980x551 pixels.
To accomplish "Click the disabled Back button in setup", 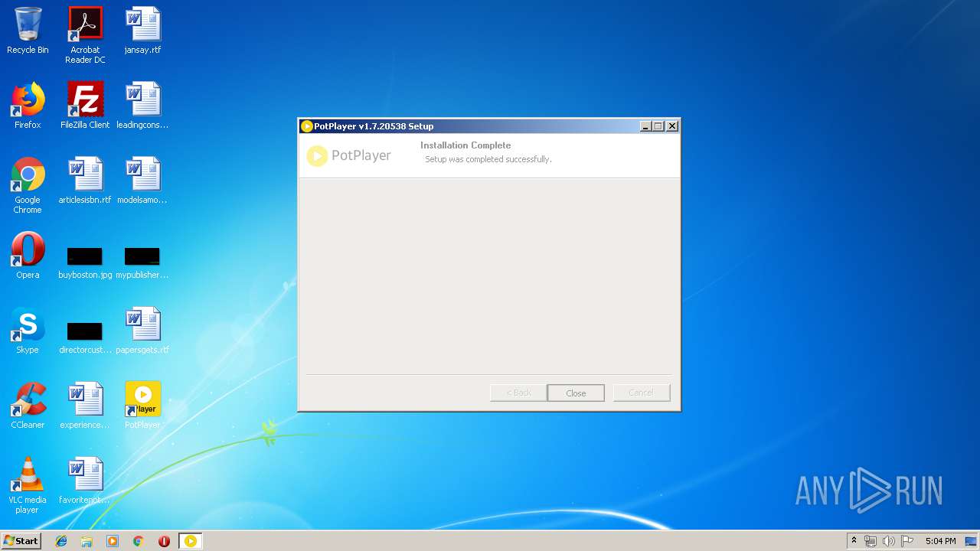I will (x=518, y=393).
